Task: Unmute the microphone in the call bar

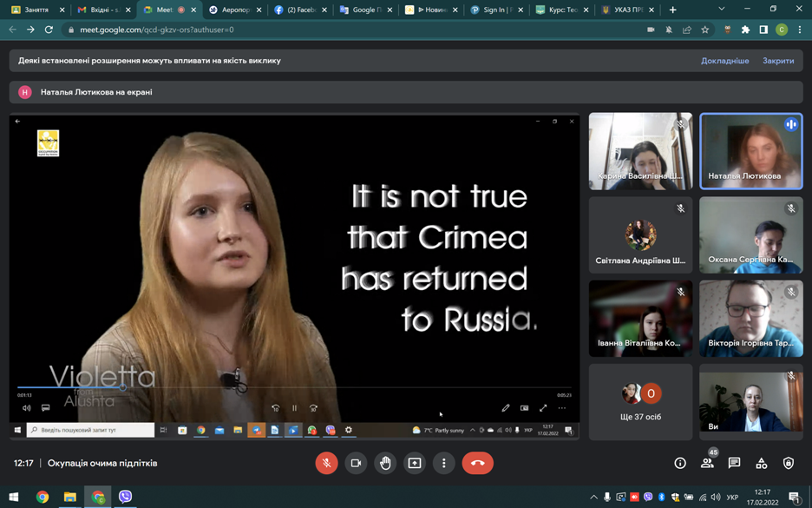Action: pos(326,463)
